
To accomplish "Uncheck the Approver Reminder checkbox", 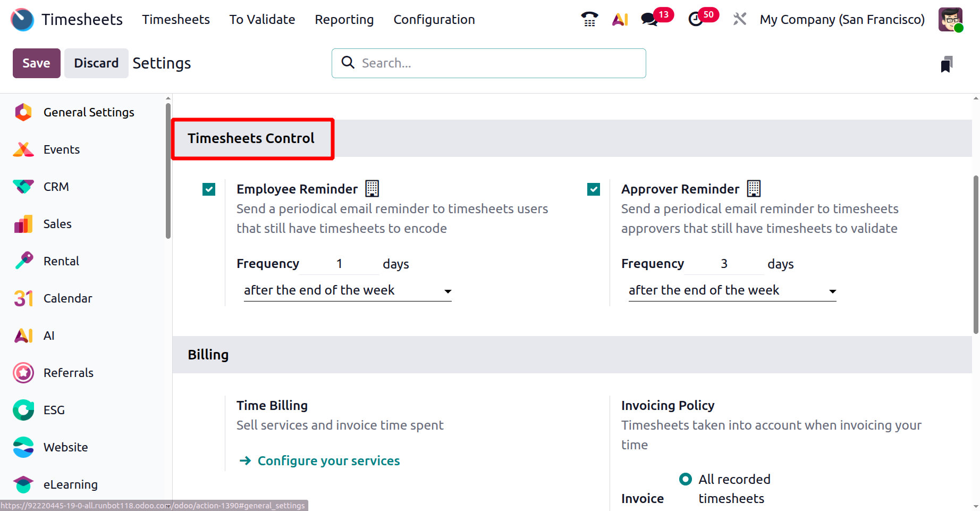I will pyautogui.click(x=594, y=189).
